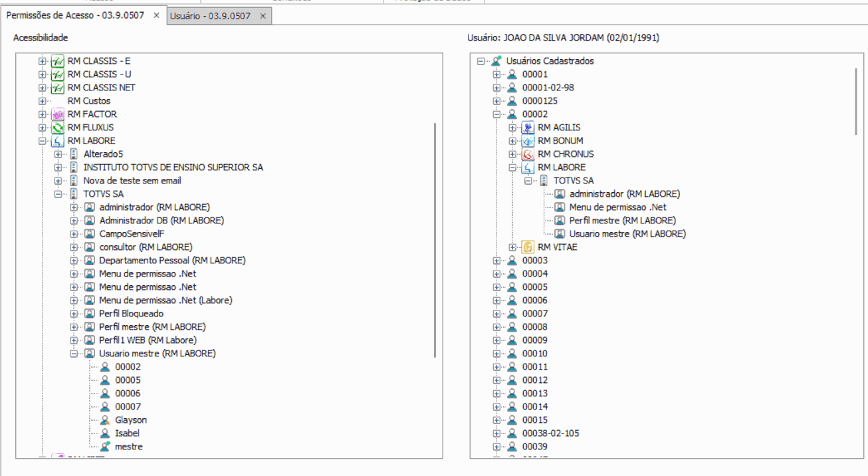Expand user 00001 node

[x=496, y=74]
